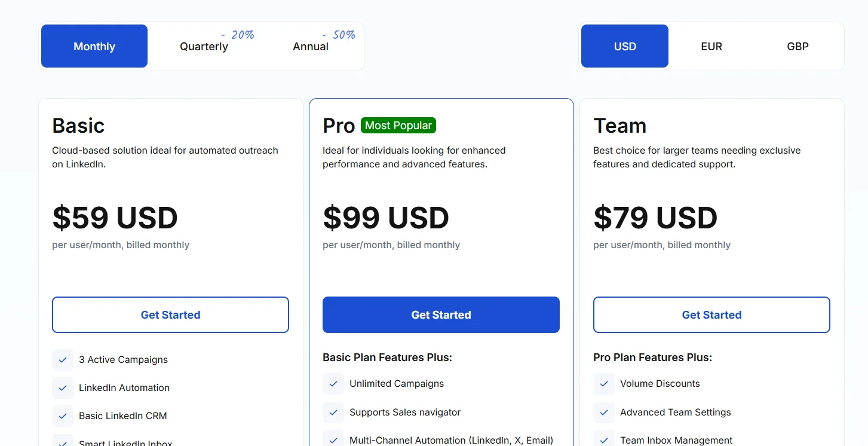The width and height of the screenshot is (868, 446).
Task: Select the Monthly billing tab
Action: pyautogui.click(x=94, y=46)
